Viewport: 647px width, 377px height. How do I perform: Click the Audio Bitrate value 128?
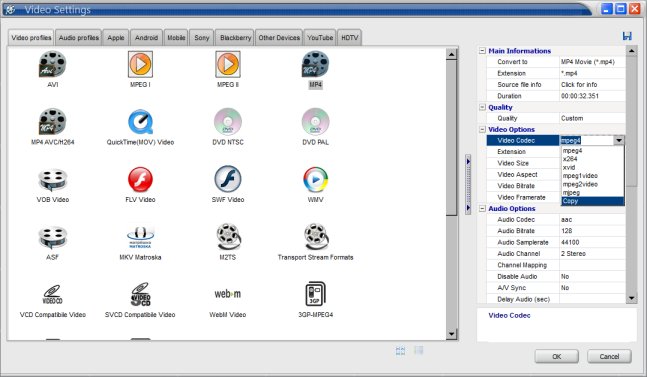tap(567, 231)
